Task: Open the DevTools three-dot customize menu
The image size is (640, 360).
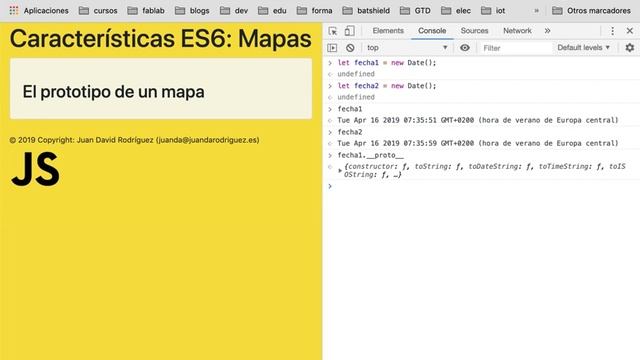Action: tap(612, 31)
